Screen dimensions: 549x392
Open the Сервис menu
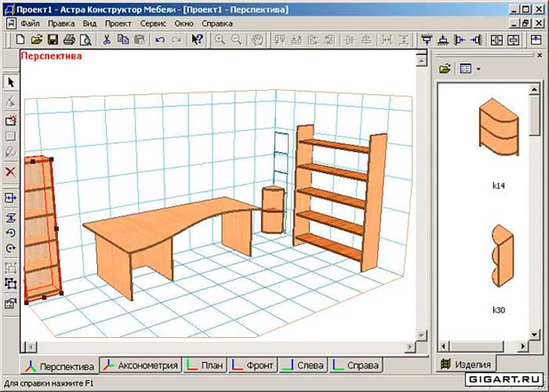(x=153, y=24)
